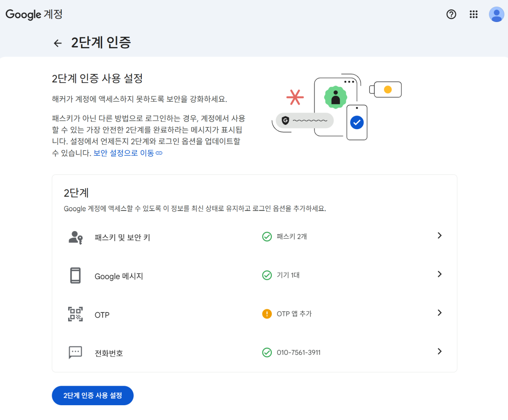Click the green check beside 010-7561-3911
The width and height of the screenshot is (508, 420).
click(x=267, y=352)
